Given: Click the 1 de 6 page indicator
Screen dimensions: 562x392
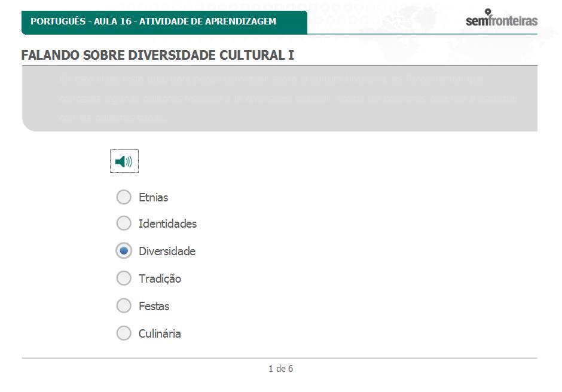Looking at the screenshot, I should (280, 368).
